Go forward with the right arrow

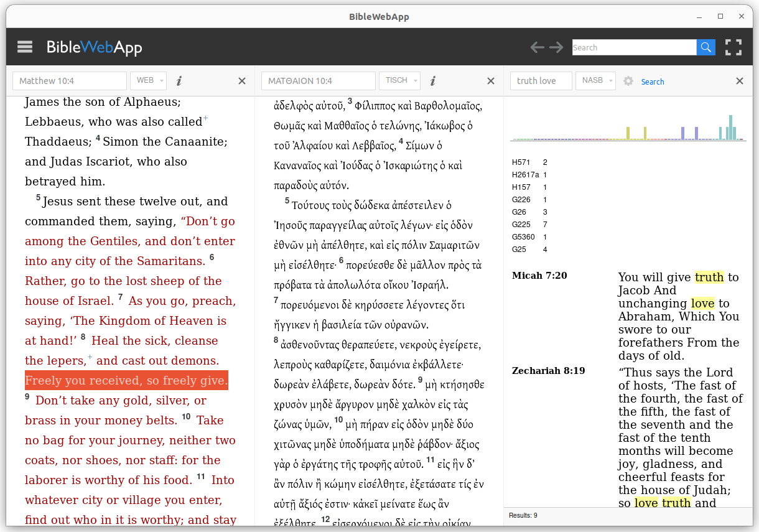[556, 47]
